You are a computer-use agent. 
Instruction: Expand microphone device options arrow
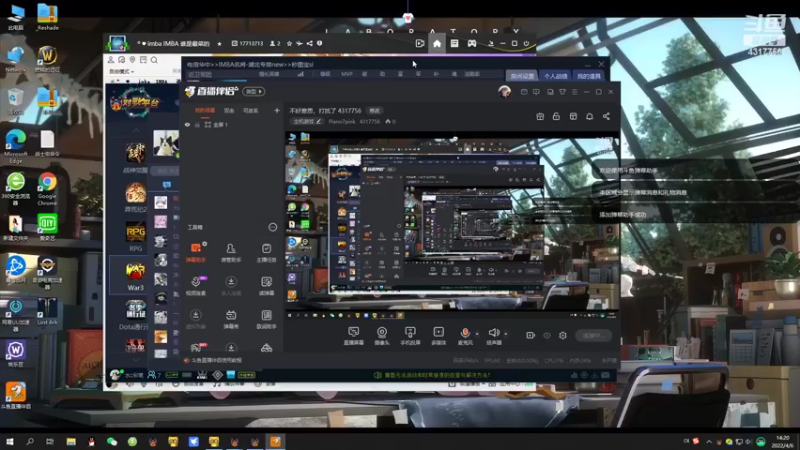coord(477,334)
